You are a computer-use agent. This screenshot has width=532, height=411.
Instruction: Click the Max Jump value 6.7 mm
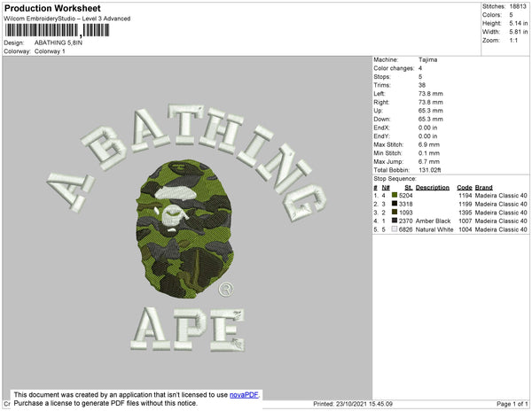click(x=429, y=161)
